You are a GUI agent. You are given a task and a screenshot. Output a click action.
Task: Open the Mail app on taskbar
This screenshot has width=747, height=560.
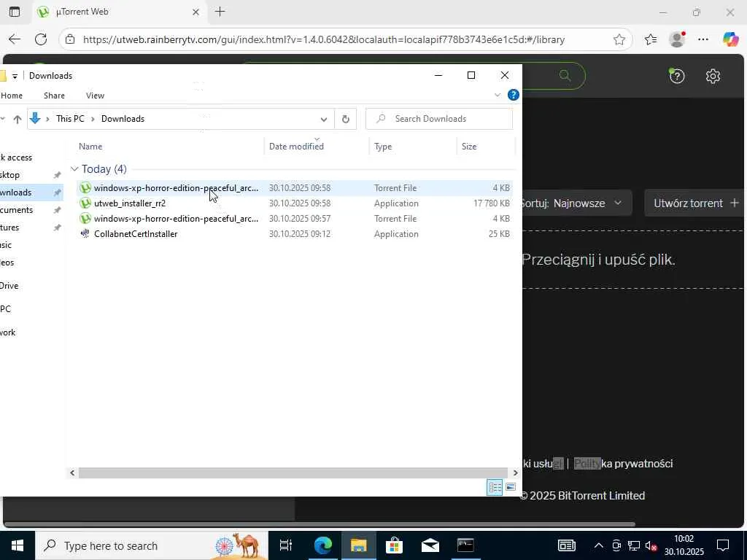pyautogui.click(x=430, y=545)
